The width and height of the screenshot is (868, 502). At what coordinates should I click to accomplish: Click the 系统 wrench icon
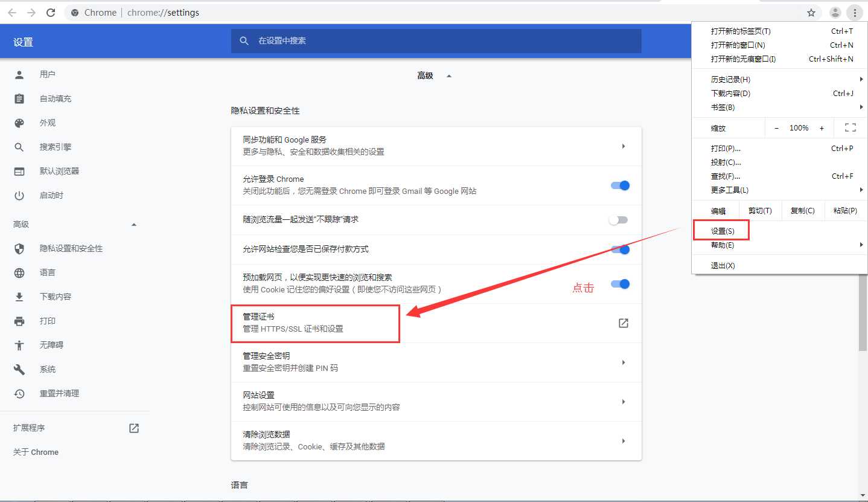click(x=19, y=369)
